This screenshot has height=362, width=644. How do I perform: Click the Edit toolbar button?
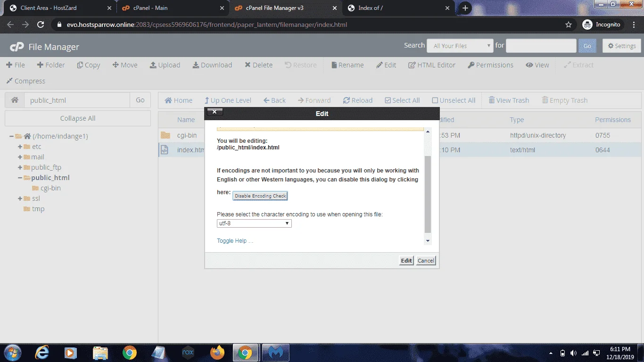[386, 65]
